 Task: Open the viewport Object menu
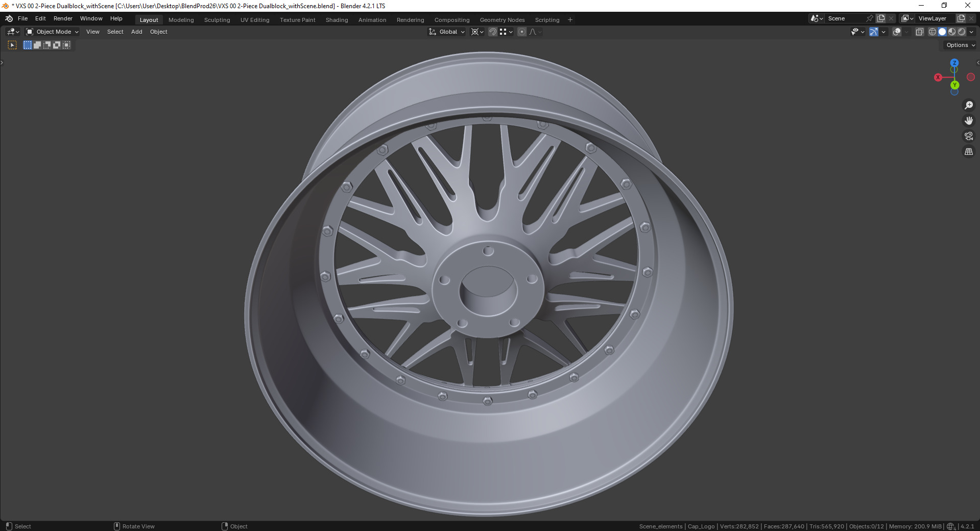coord(158,32)
